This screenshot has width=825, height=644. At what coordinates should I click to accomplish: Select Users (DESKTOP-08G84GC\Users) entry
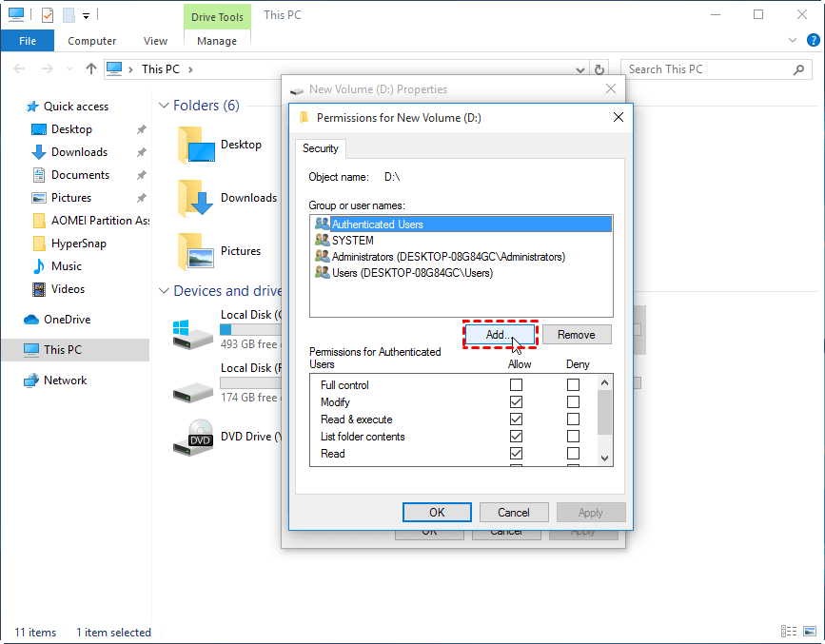click(x=404, y=273)
